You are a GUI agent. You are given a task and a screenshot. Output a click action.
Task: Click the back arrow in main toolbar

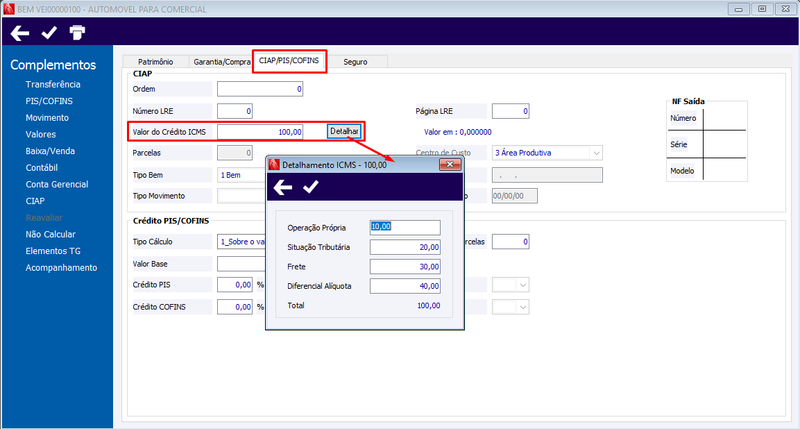20,33
